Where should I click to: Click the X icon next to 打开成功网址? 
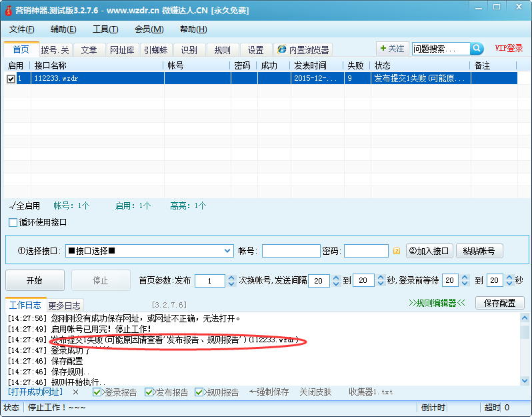(x=75, y=392)
